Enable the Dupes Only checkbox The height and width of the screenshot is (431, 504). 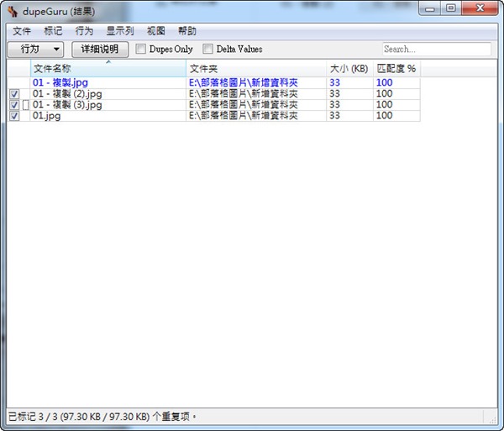(140, 49)
